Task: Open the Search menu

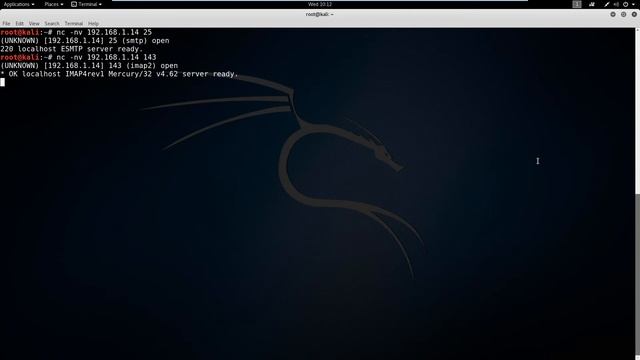Action: coord(52,24)
